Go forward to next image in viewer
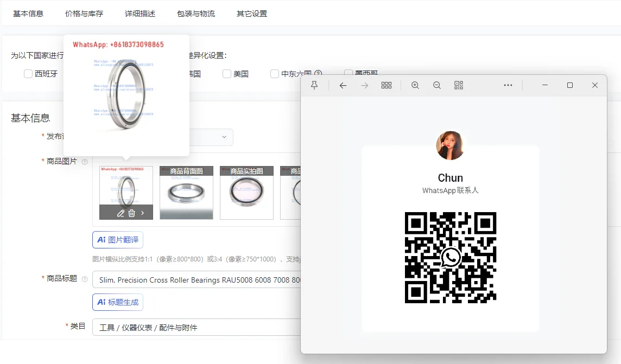This screenshot has height=364, width=621. [365, 85]
